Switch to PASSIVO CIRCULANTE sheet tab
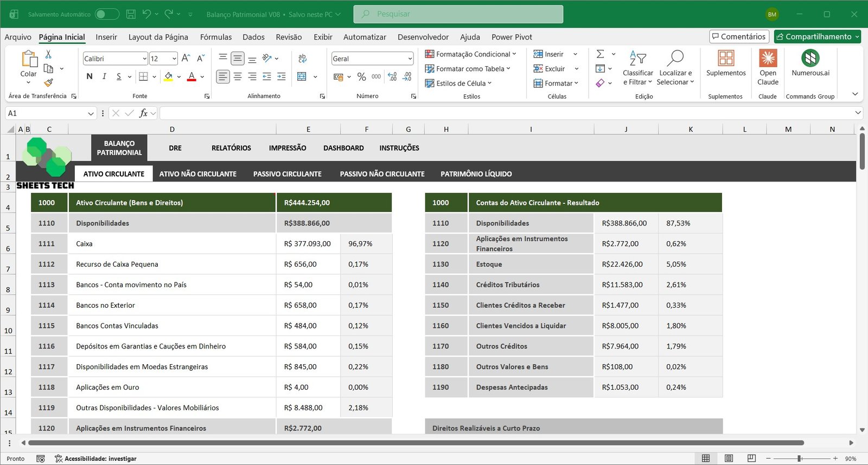 click(x=287, y=174)
